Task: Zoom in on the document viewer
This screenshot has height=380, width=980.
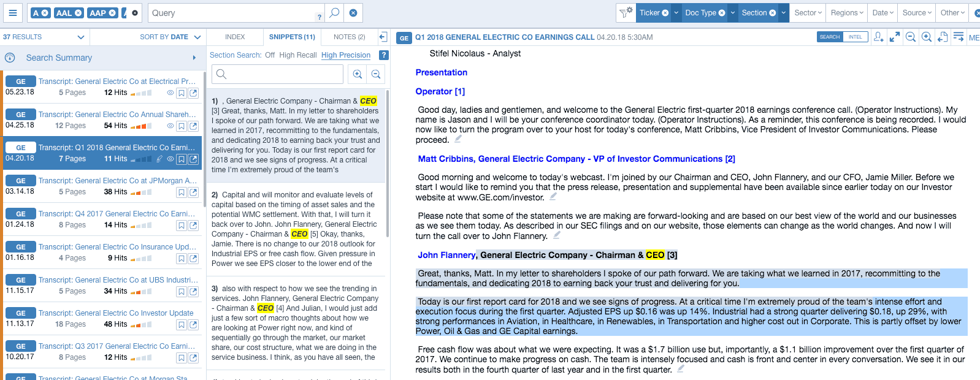Action: [927, 37]
